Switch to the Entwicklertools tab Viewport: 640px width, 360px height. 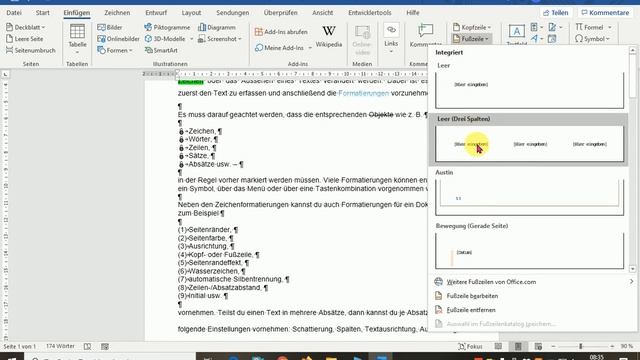click(x=369, y=13)
